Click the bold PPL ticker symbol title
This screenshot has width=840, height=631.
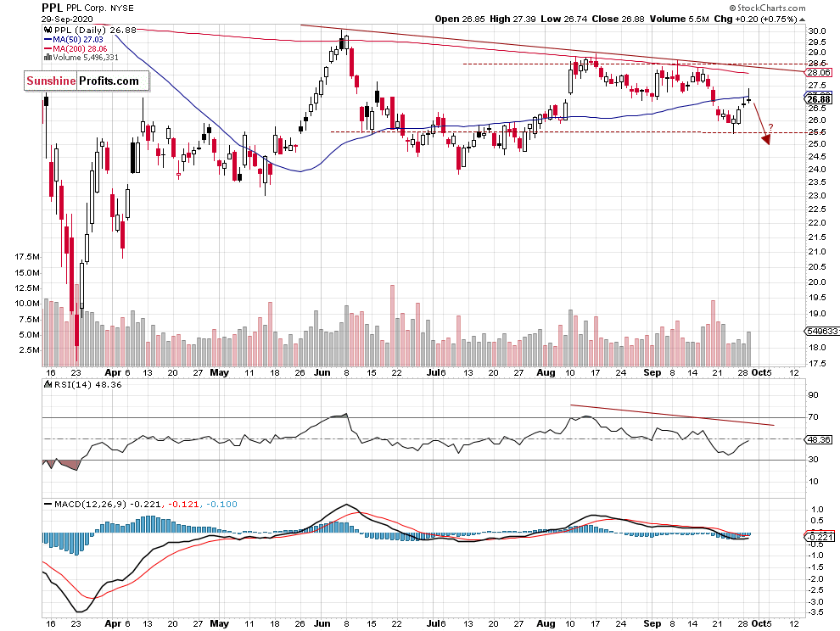pos(53,8)
